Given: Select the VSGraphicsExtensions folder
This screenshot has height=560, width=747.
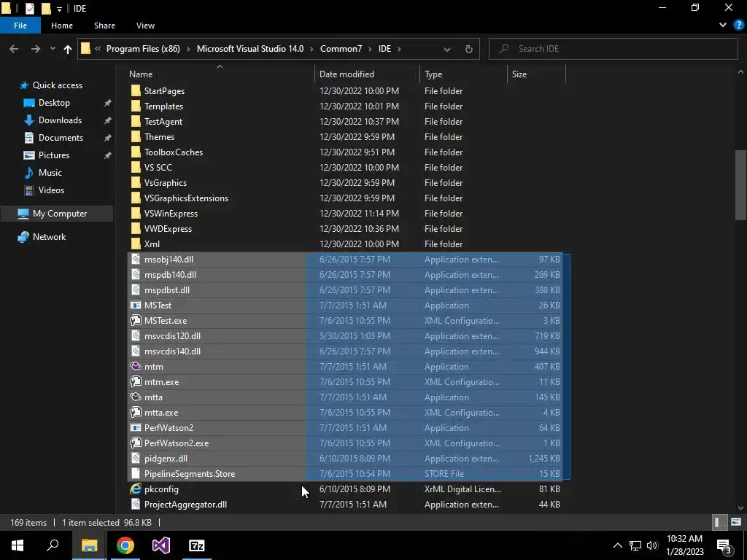Looking at the screenshot, I should [186, 198].
